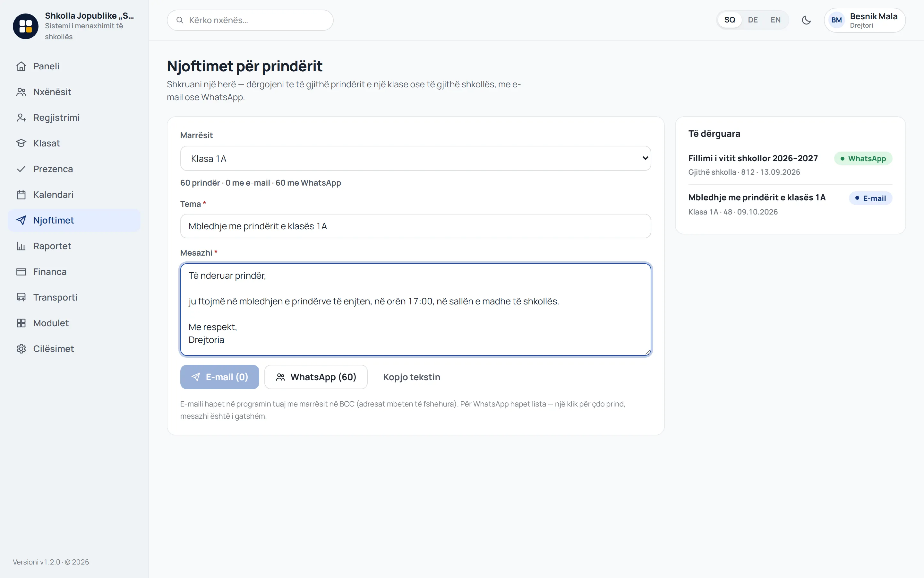The image size is (924, 578).
Task: Open sent item Mbledhje me prindërit e klasës 1A
Action: [x=757, y=197]
